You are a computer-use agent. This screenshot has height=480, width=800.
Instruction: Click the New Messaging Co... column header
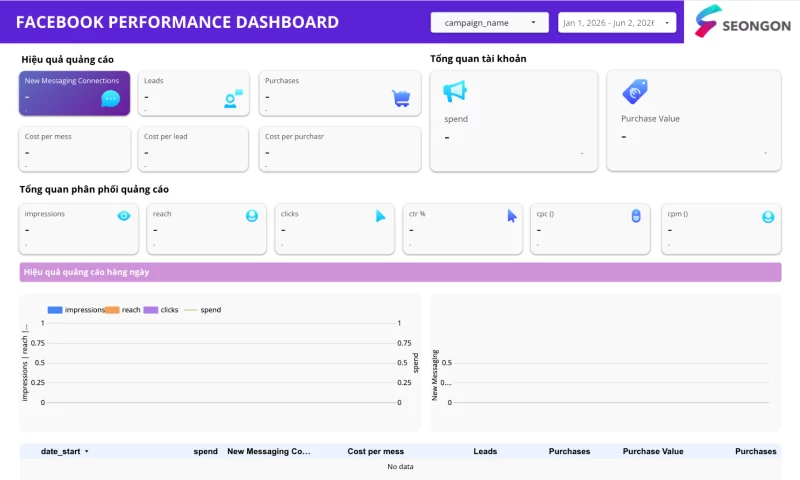[x=268, y=451]
